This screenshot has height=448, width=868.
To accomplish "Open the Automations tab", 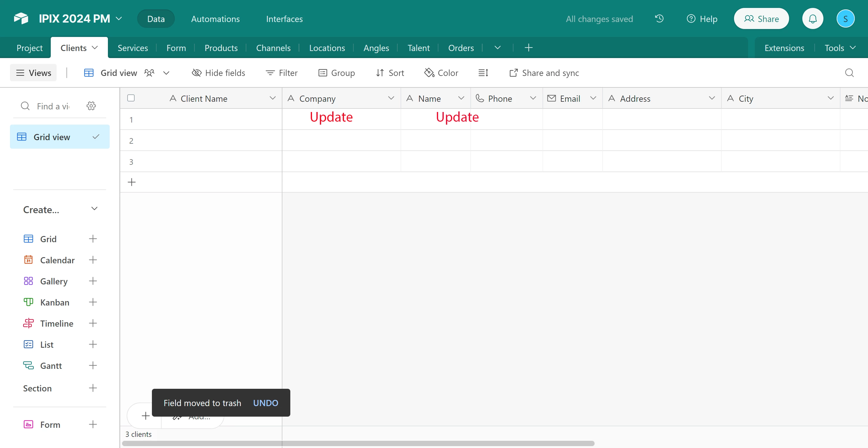I will [215, 19].
